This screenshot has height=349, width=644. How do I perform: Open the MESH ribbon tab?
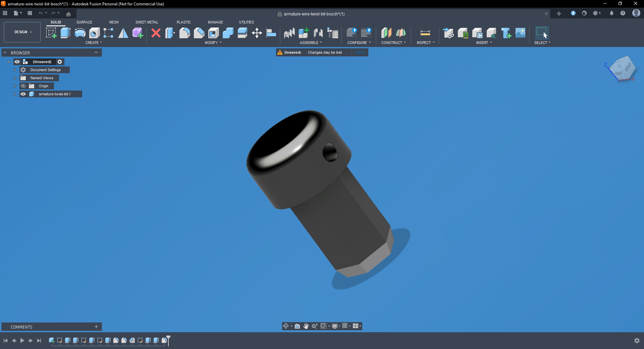tap(114, 22)
